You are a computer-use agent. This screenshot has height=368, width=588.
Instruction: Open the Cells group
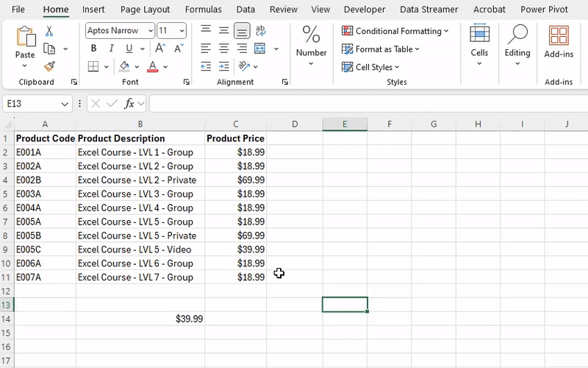point(479,45)
